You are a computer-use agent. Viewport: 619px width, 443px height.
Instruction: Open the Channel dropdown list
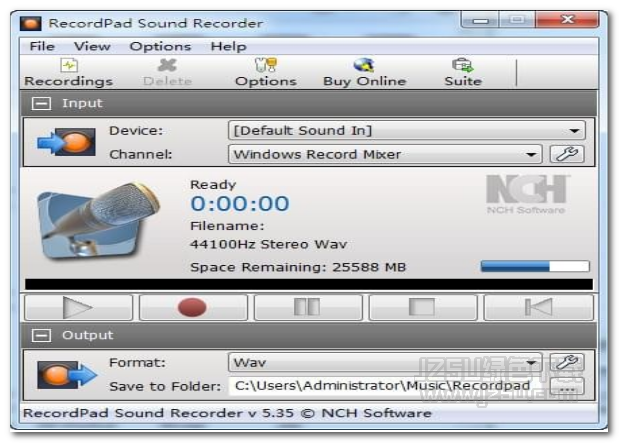pyautogui.click(x=385, y=154)
